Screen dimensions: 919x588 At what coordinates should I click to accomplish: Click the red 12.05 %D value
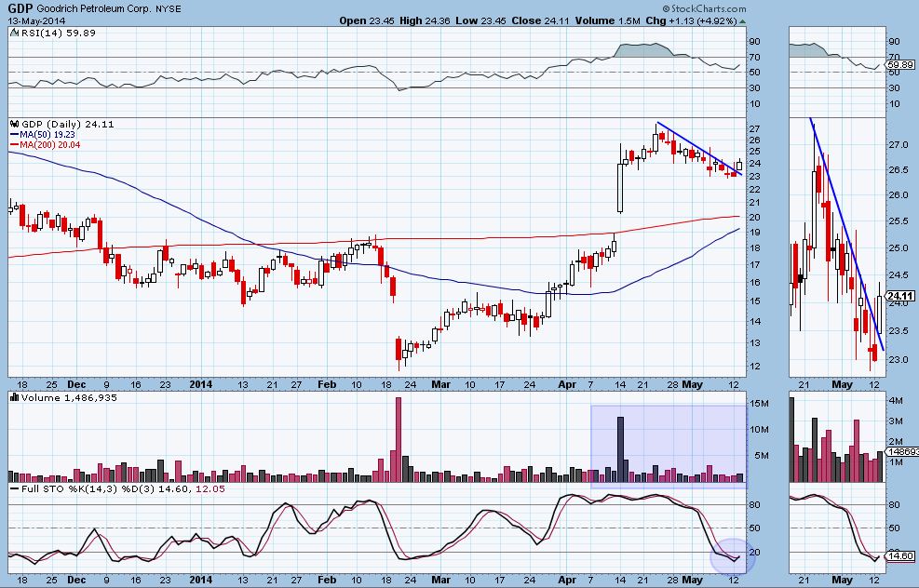tap(209, 488)
